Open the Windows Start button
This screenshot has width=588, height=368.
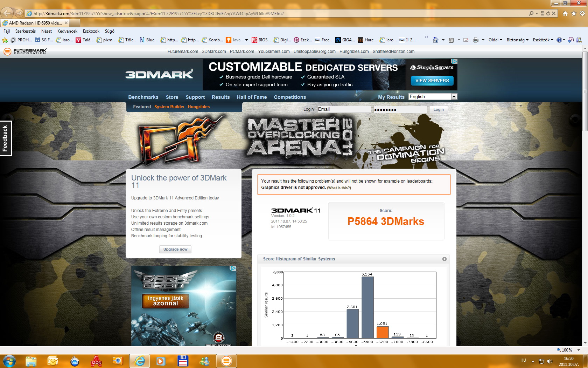[x=9, y=361]
